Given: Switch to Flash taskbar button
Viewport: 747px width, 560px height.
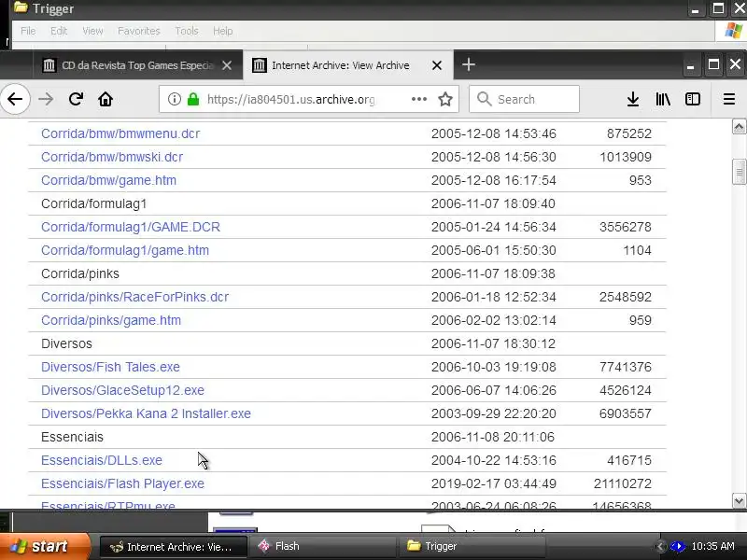Looking at the screenshot, I should (324, 547).
